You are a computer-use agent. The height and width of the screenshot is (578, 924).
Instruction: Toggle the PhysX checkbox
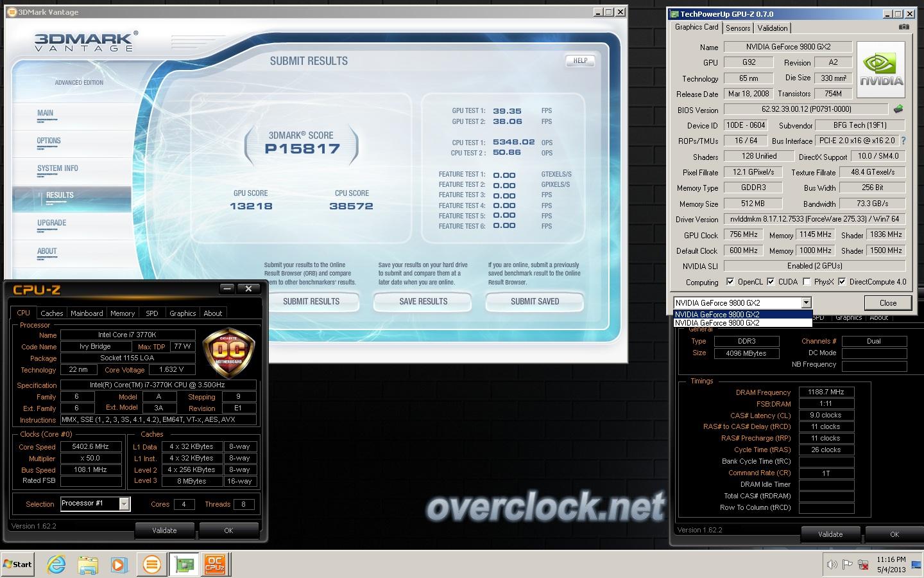(806, 281)
